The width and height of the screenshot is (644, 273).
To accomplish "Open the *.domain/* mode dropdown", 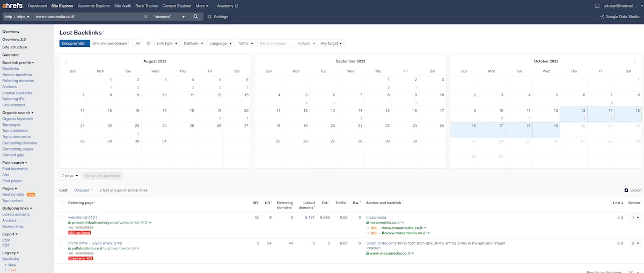I will (x=170, y=17).
